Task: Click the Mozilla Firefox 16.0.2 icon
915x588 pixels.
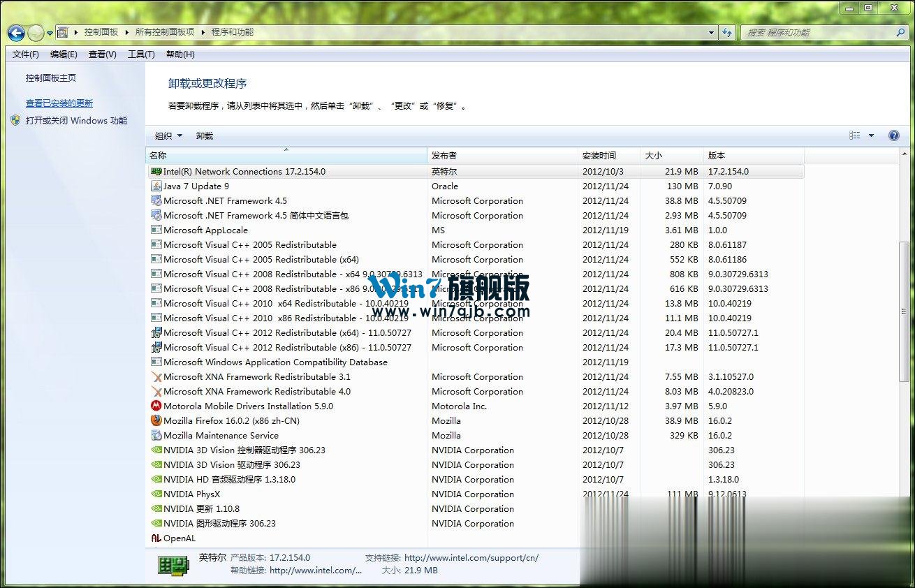Action: (x=156, y=420)
